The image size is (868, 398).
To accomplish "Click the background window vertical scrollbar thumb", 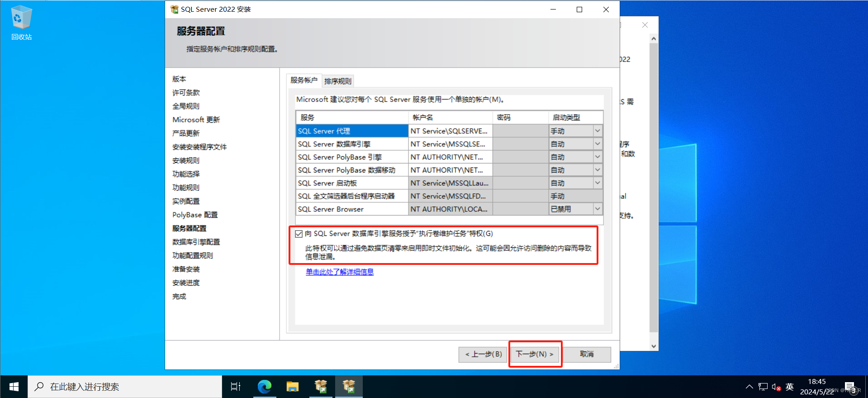I will 654,188.
